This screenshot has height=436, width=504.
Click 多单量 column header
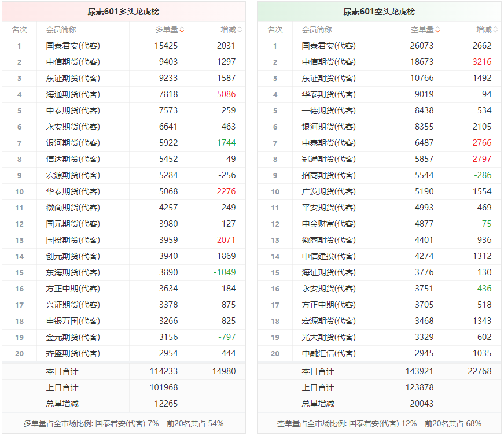[167, 30]
